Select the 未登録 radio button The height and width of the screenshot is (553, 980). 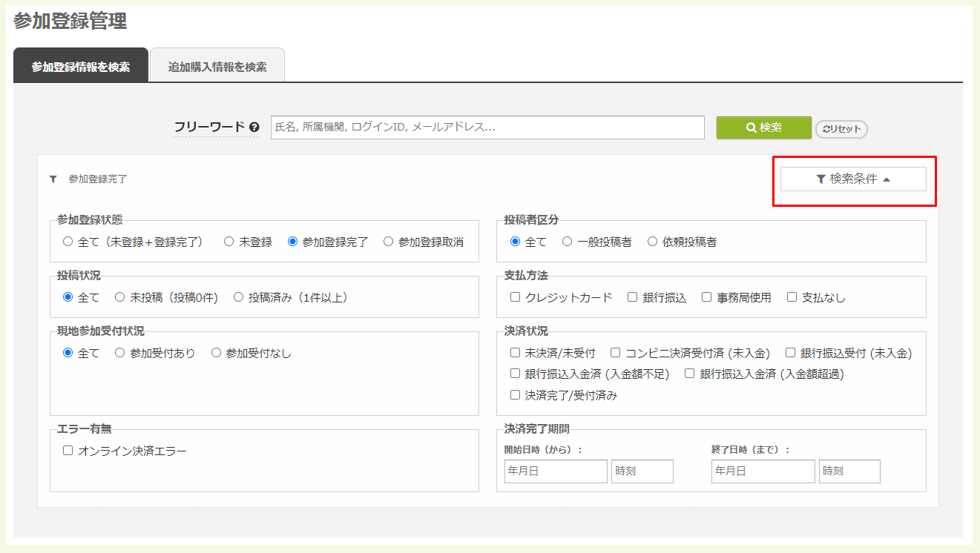tap(228, 240)
